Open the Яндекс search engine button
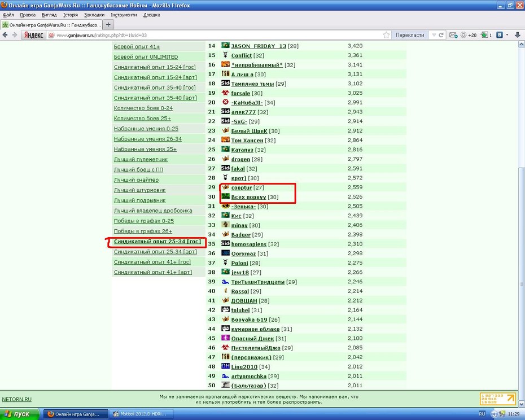This screenshot has width=525, height=420. click(x=33, y=35)
